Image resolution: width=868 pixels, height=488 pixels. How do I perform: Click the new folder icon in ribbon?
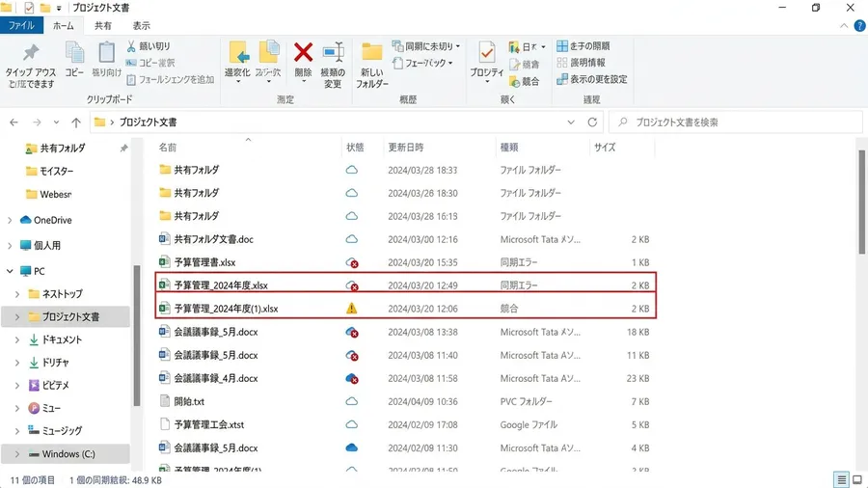tap(371, 53)
